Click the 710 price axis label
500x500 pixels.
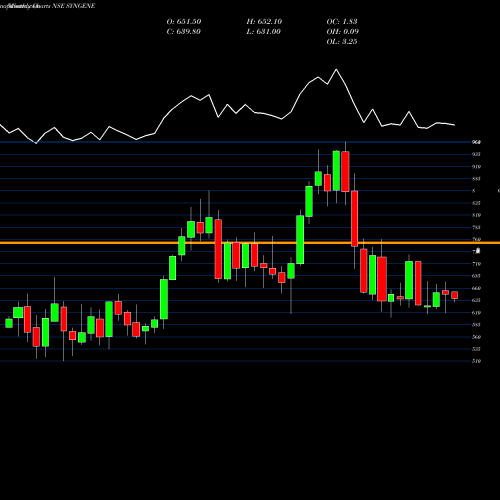(476, 264)
